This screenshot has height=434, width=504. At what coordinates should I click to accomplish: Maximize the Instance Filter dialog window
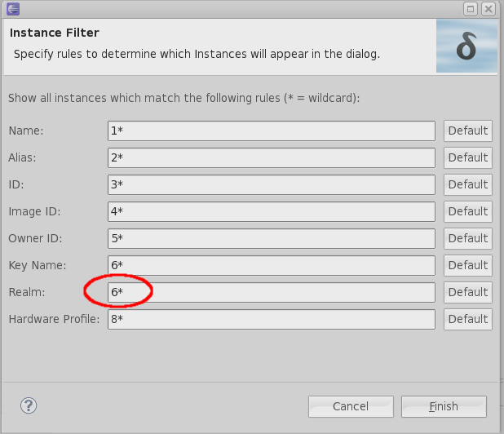tap(471, 9)
